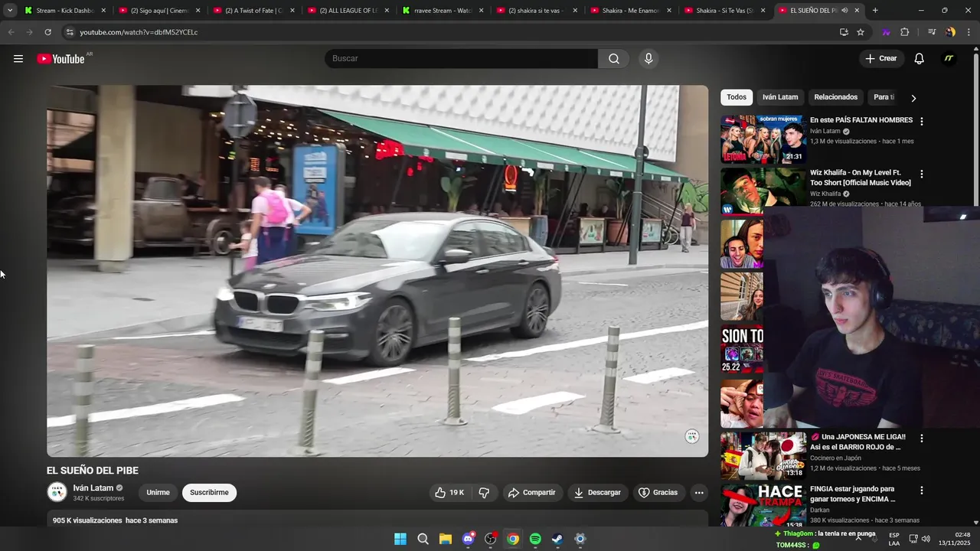The height and width of the screenshot is (551, 980).
Task: Show hidden system tray icons chevron
Action: pos(858,539)
